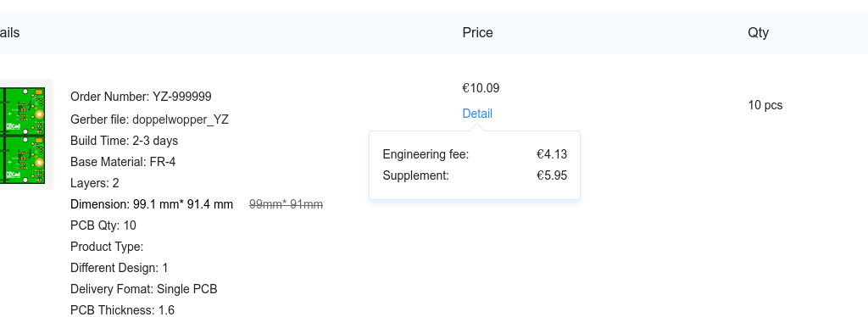
Task: Click the Gerber file doppelwopper_YZ name
Action: (181, 120)
